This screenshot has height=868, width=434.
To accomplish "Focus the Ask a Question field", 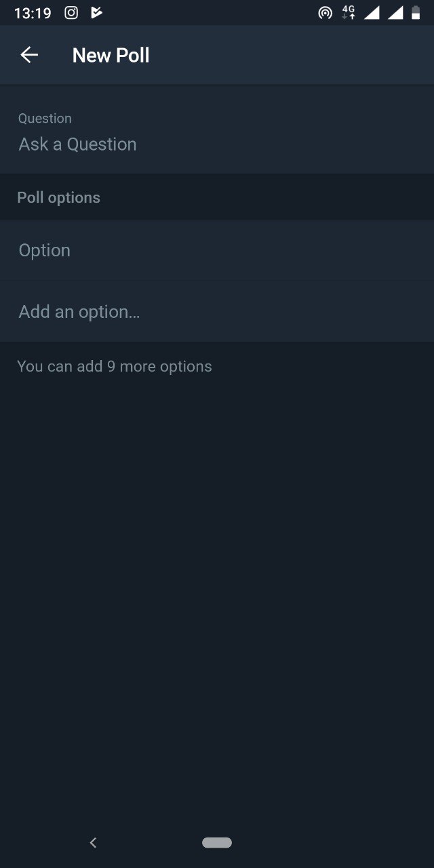I will 217,144.
